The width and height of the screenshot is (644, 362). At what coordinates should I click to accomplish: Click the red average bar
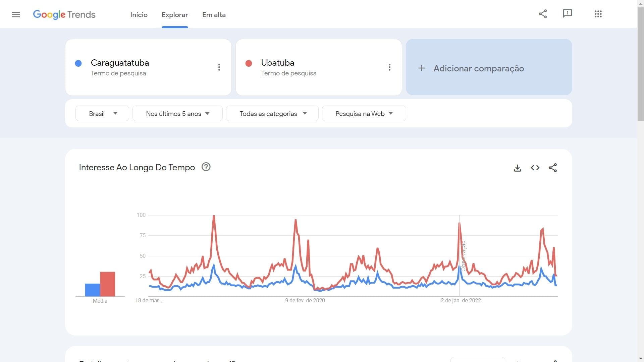(x=107, y=284)
